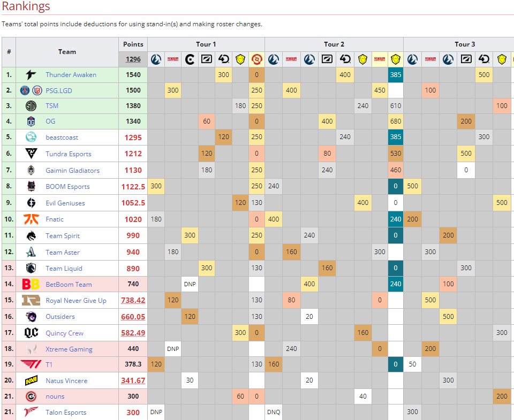Open the Quincy Crew link
Viewport: 514px width, 420px height.
[x=64, y=333]
